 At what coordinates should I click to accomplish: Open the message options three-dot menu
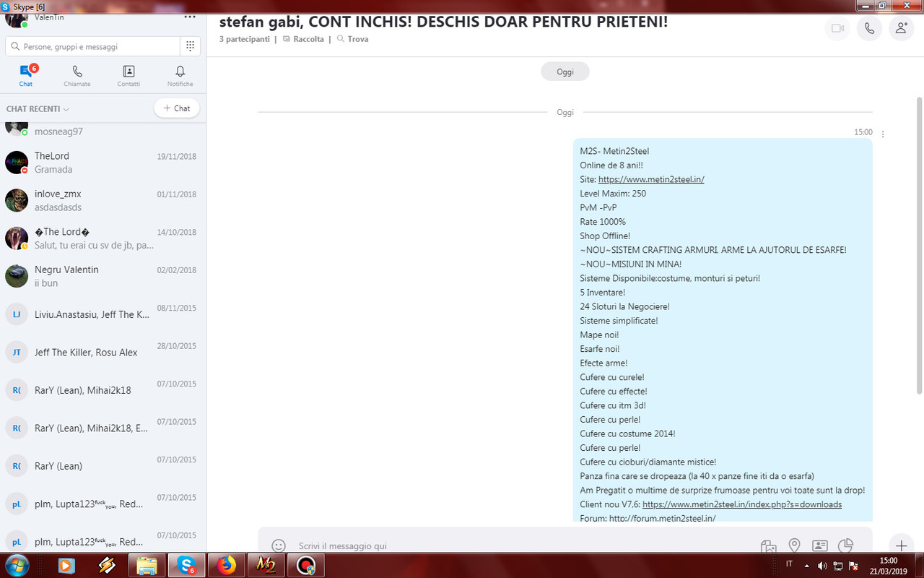click(882, 133)
